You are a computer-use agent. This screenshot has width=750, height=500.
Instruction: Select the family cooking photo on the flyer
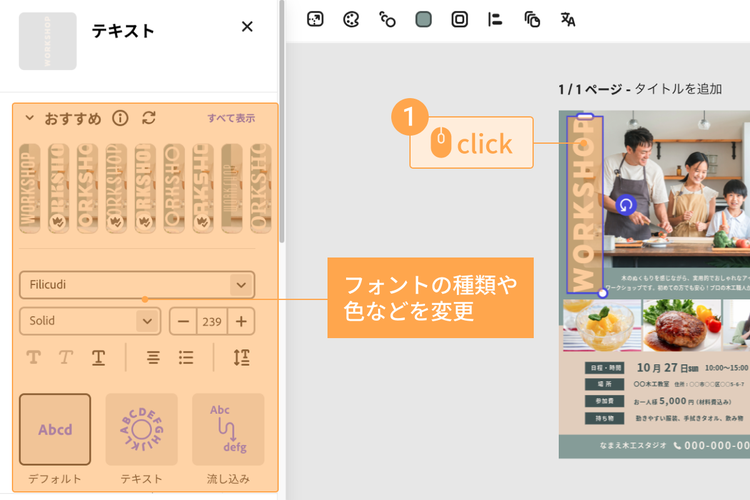coord(677,191)
